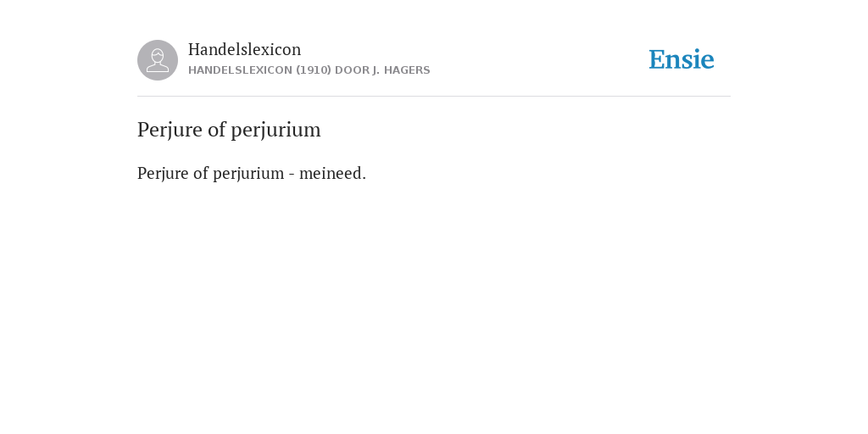Select the Handelslexicon (1910) door J. Hagers subtitle
868x434 pixels.
click(309, 70)
